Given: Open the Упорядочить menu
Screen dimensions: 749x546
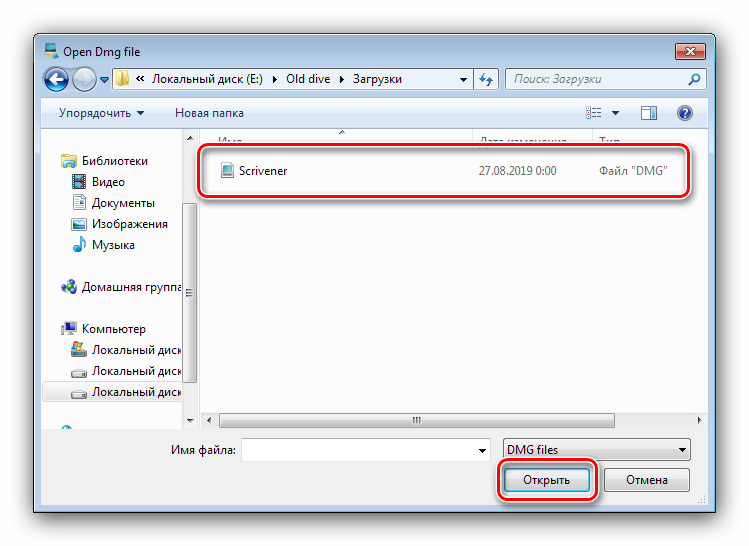Looking at the screenshot, I should click(101, 113).
